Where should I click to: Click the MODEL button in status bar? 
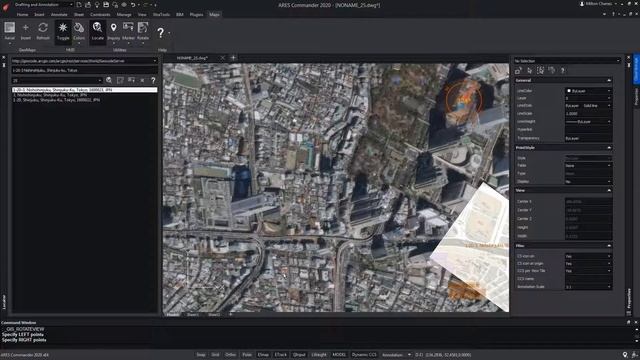(x=339, y=355)
